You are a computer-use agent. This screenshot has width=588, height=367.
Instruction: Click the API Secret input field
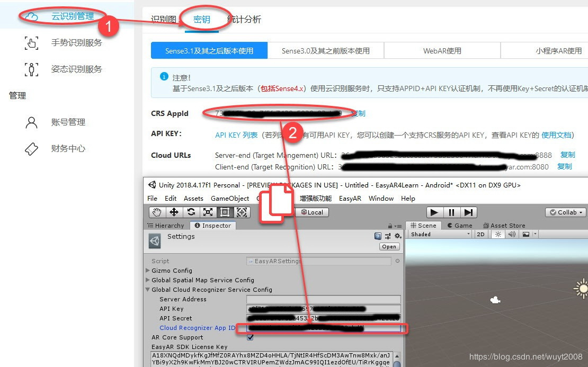tap(323, 318)
